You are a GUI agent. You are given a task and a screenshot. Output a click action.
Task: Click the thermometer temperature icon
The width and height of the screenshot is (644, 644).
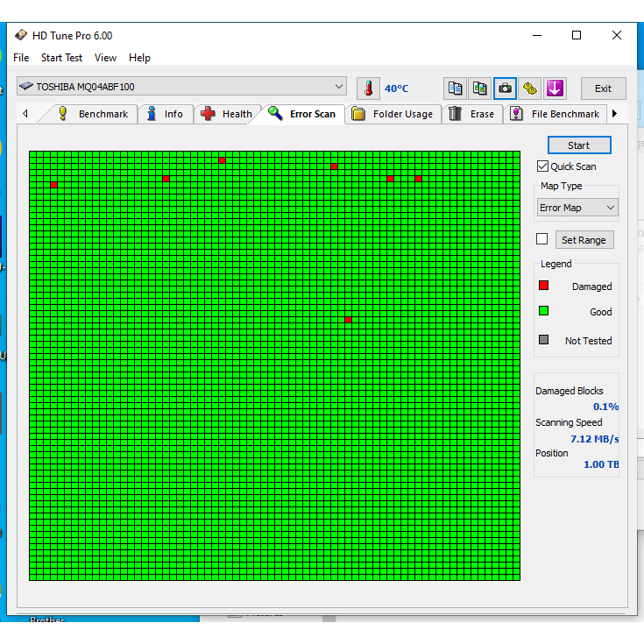click(x=369, y=88)
